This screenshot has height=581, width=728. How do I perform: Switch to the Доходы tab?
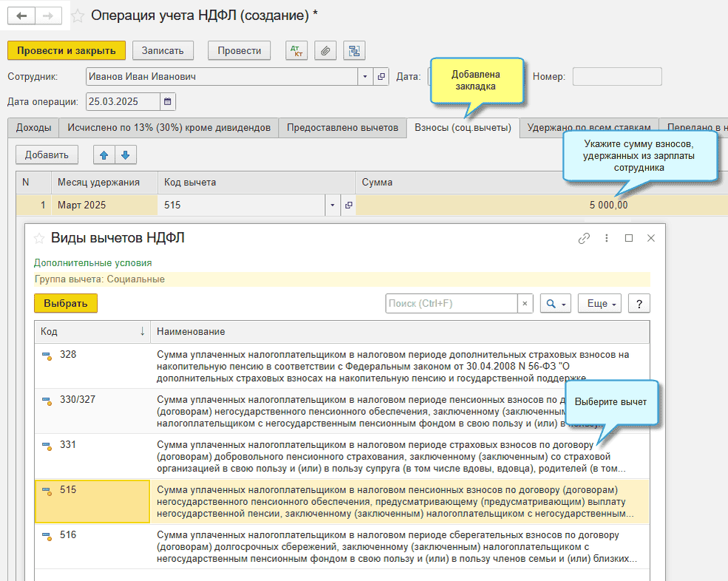pyautogui.click(x=33, y=128)
